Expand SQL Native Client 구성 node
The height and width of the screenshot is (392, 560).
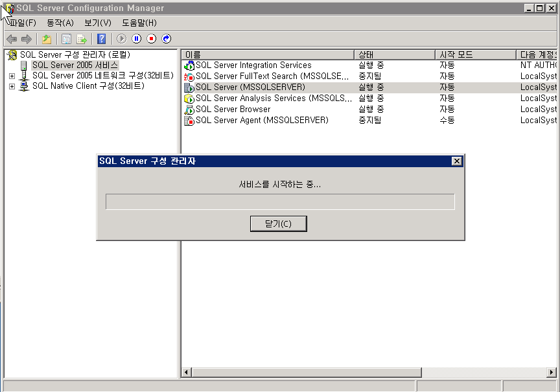click(12, 86)
